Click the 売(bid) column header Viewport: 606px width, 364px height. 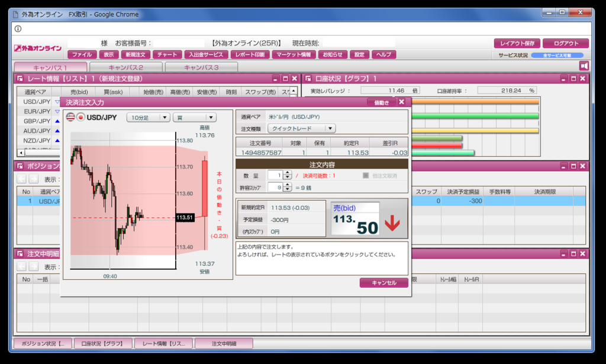(x=79, y=92)
